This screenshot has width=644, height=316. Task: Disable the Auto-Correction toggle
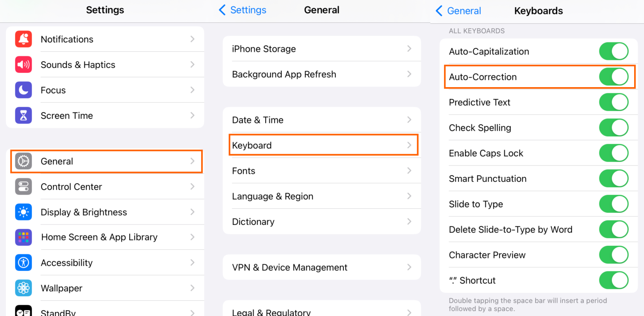[614, 76]
